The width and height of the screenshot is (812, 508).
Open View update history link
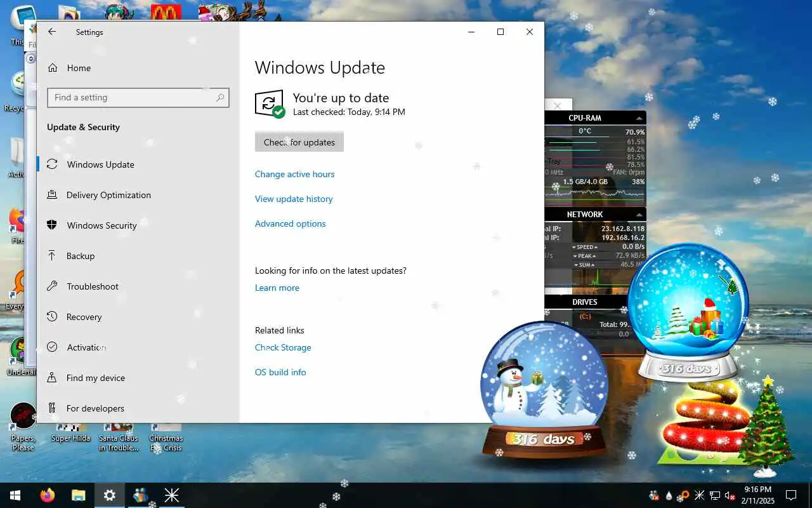pos(294,199)
